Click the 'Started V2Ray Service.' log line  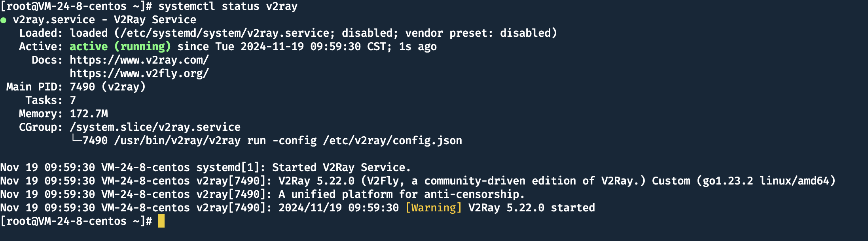tap(341, 168)
